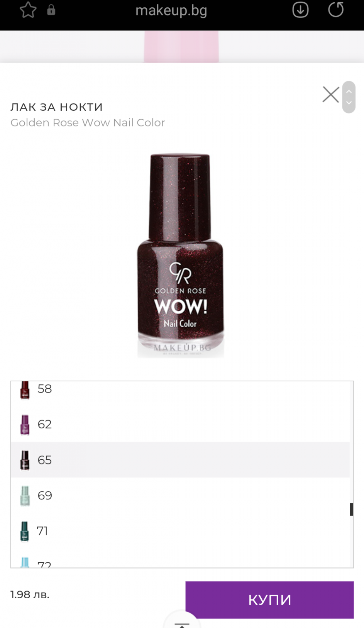Open the browser downloads icon

(300, 10)
